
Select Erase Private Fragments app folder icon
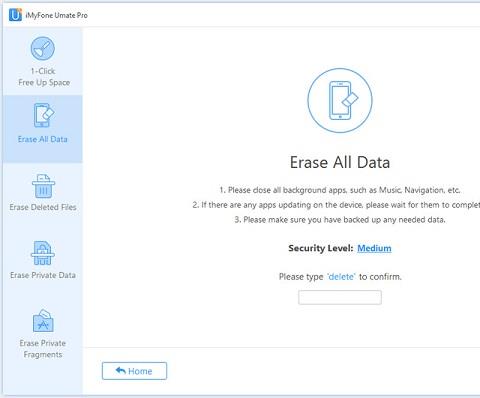tap(43, 321)
